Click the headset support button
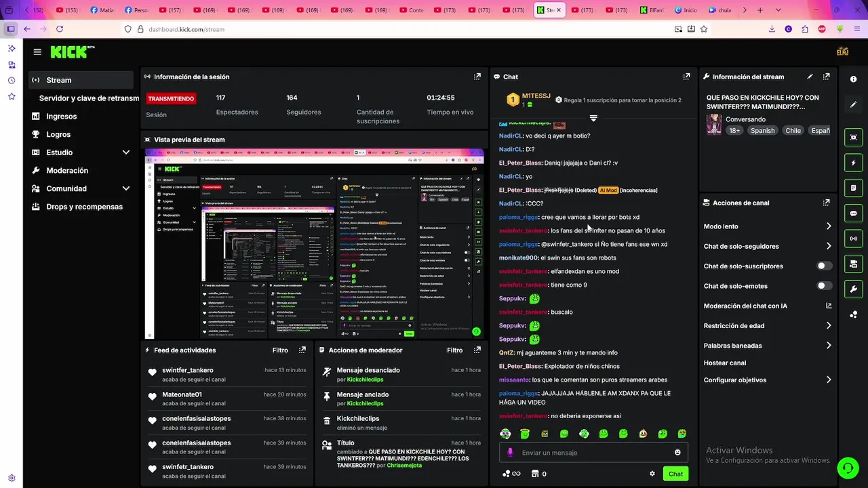Viewport: 868px width, 488px height. (x=847, y=468)
